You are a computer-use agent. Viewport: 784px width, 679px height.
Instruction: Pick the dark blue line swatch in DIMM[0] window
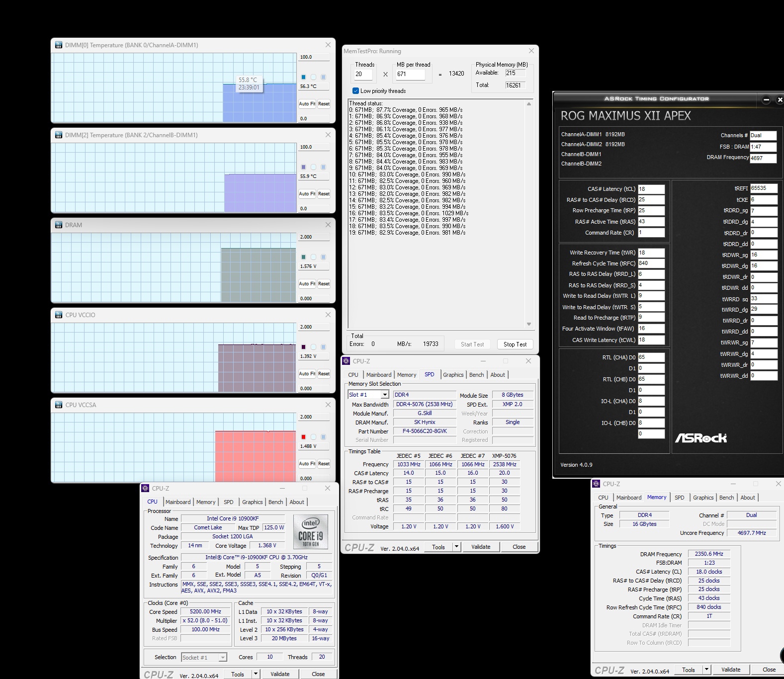tap(303, 77)
